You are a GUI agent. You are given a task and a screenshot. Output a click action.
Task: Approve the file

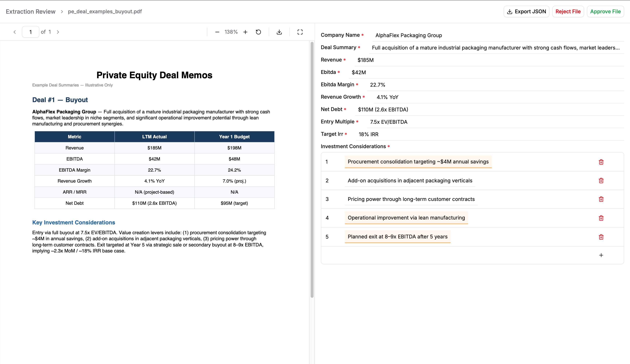605,11
